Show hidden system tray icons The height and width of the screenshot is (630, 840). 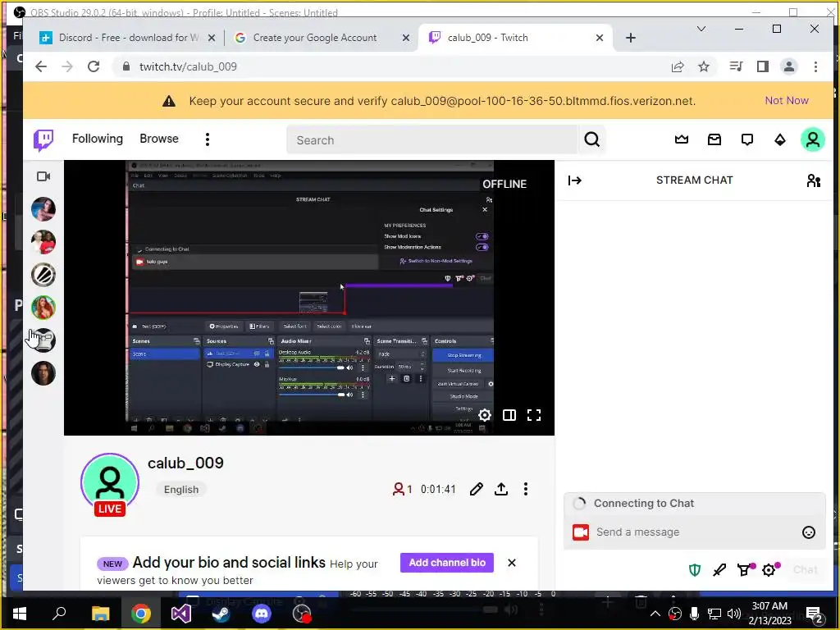[655, 614]
